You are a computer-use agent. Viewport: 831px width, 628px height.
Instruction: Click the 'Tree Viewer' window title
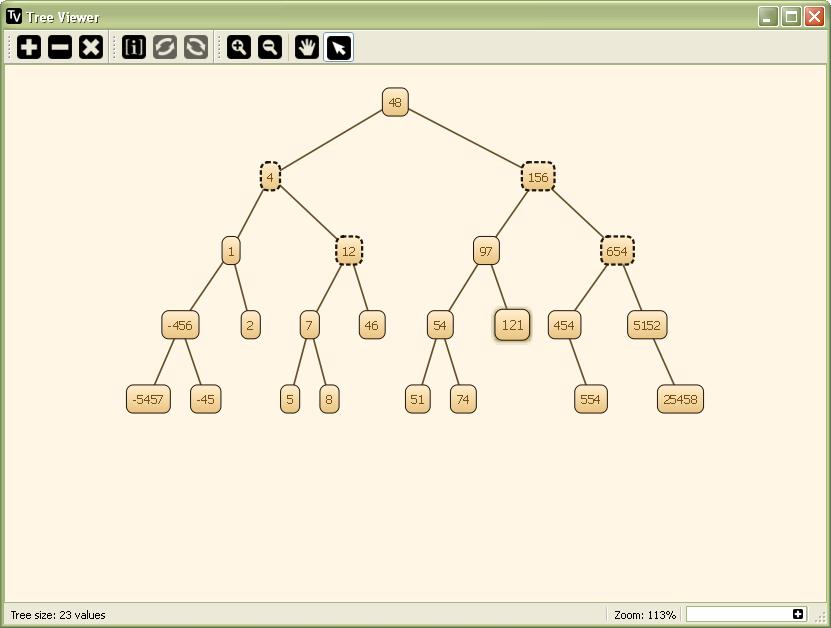tap(63, 17)
